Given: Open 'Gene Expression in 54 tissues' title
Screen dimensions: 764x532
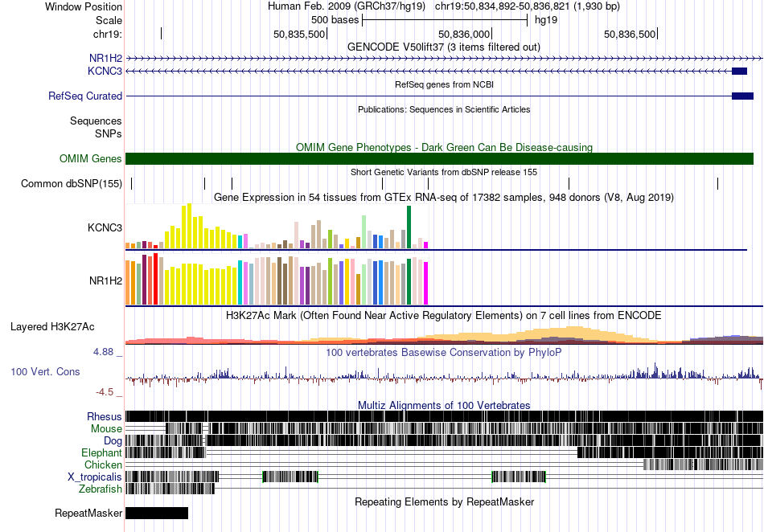Looking at the screenshot, I should (444, 198).
